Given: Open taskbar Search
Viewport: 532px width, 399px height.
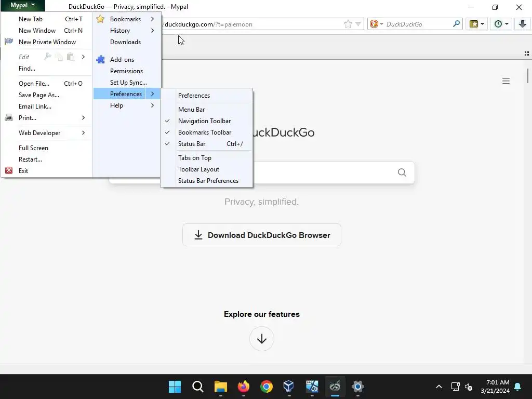Looking at the screenshot, I should pos(197,387).
